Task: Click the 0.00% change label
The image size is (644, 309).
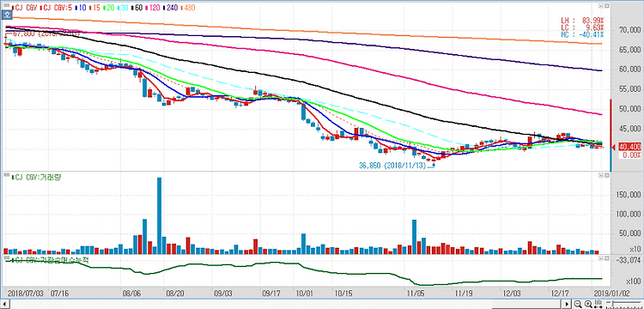Action: (x=631, y=154)
